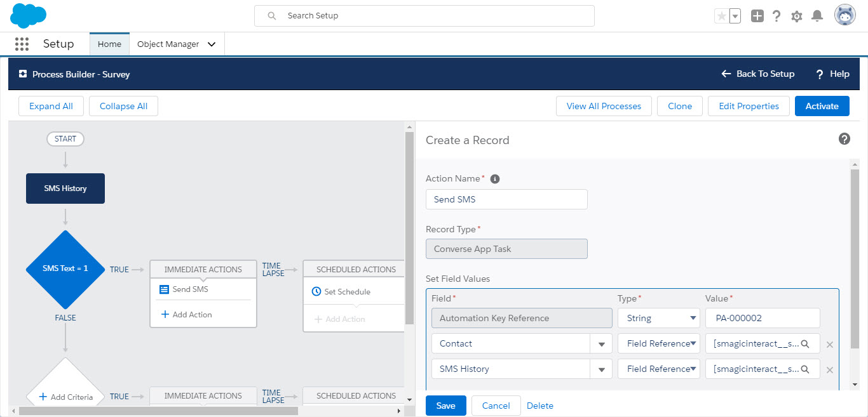Click the SMS History value lookup icon
Screen dimensions: 868x417
click(805, 369)
